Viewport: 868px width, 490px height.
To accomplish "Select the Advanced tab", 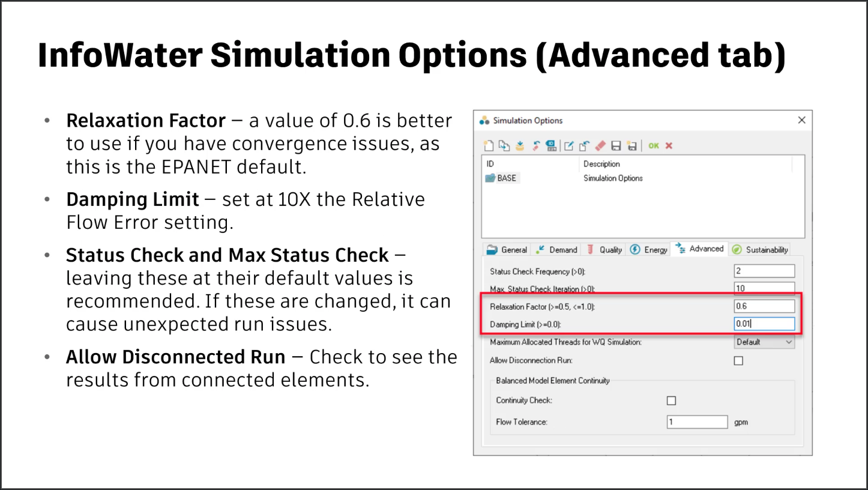I will click(x=699, y=249).
